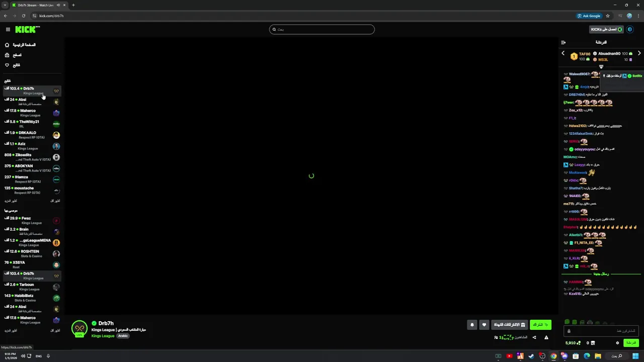Open the Browse section in sidebar
The image size is (644, 362).
click(14, 55)
